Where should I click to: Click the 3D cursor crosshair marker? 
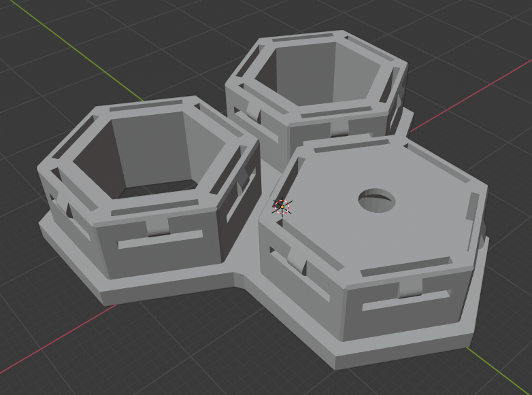point(282,207)
